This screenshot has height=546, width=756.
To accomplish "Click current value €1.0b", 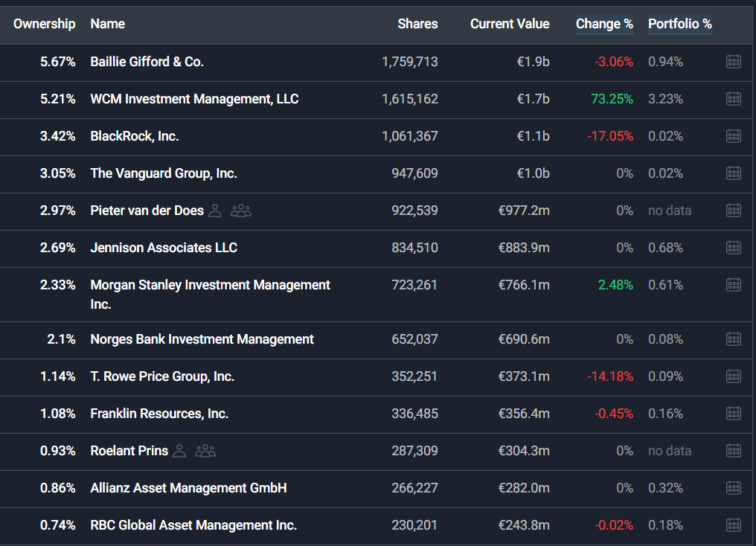I will click(534, 173).
